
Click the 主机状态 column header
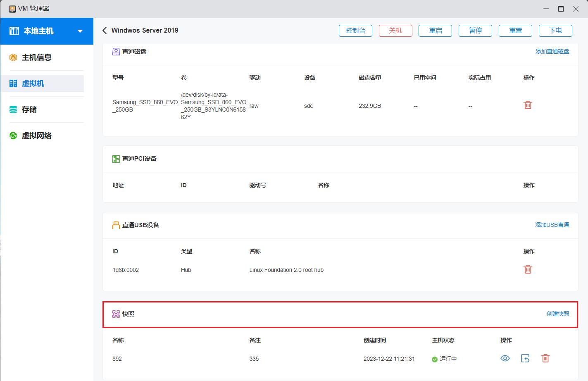pos(443,340)
